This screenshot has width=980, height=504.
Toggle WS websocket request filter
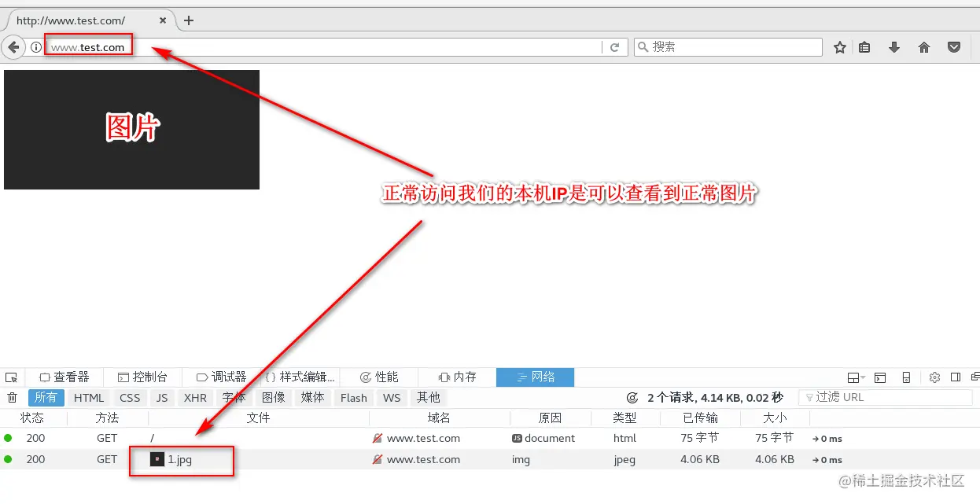(392, 398)
